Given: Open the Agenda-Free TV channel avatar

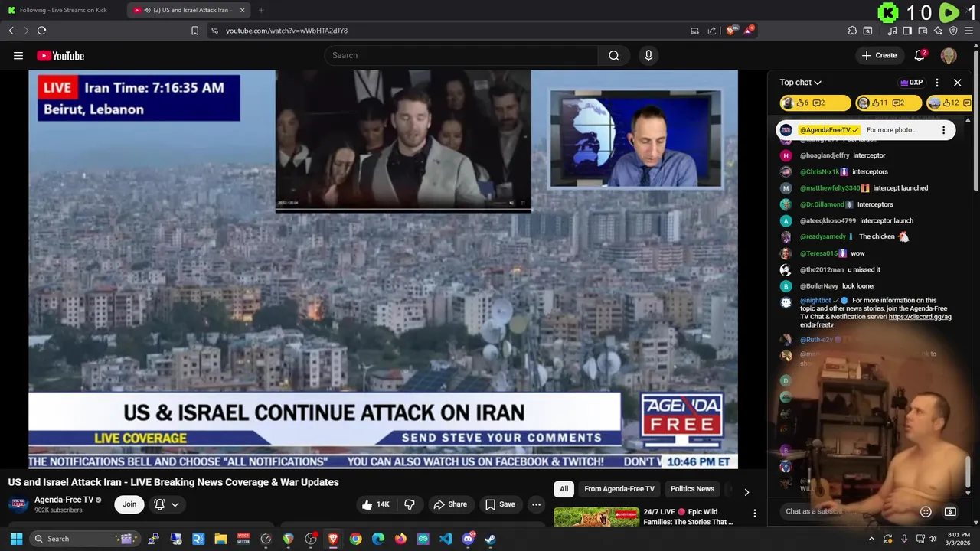Looking at the screenshot, I should tap(19, 504).
